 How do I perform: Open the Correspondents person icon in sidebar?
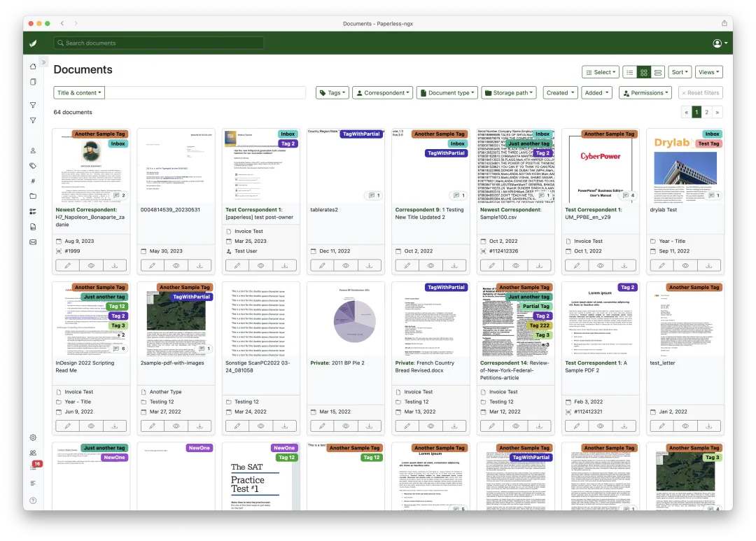click(33, 150)
